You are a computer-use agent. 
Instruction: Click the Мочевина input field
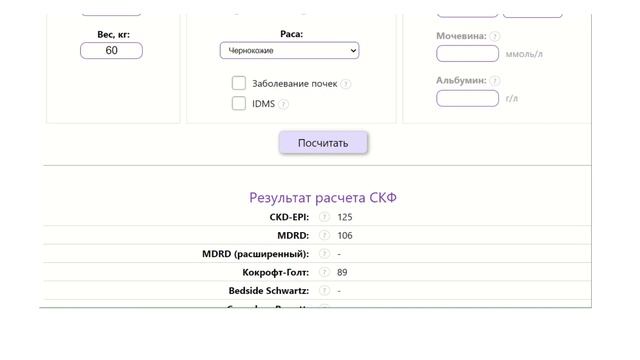point(467,54)
